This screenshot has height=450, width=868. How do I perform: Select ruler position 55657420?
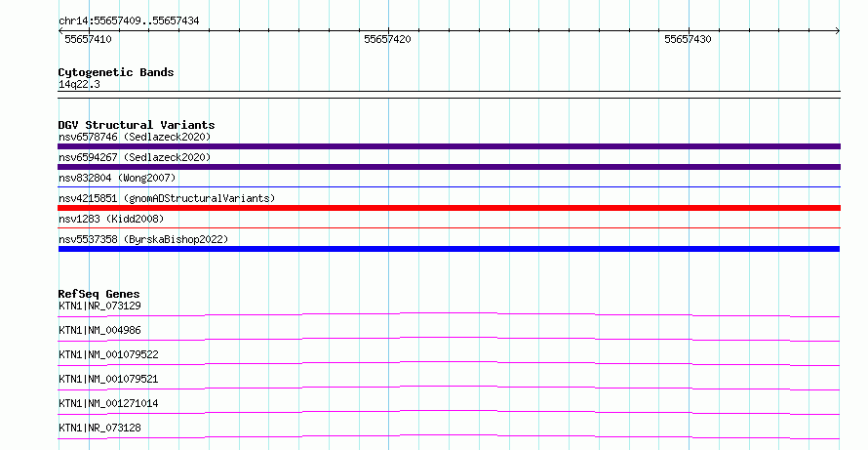click(x=387, y=39)
